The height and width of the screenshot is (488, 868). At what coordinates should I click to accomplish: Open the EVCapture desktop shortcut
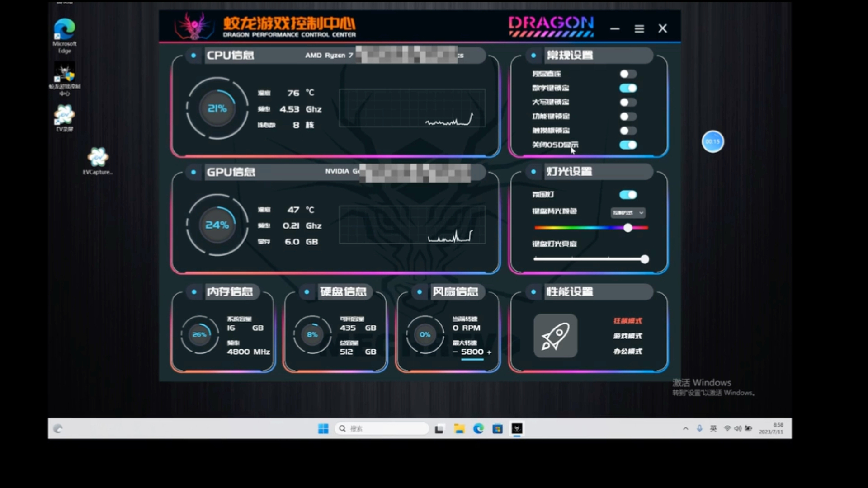(98, 161)
